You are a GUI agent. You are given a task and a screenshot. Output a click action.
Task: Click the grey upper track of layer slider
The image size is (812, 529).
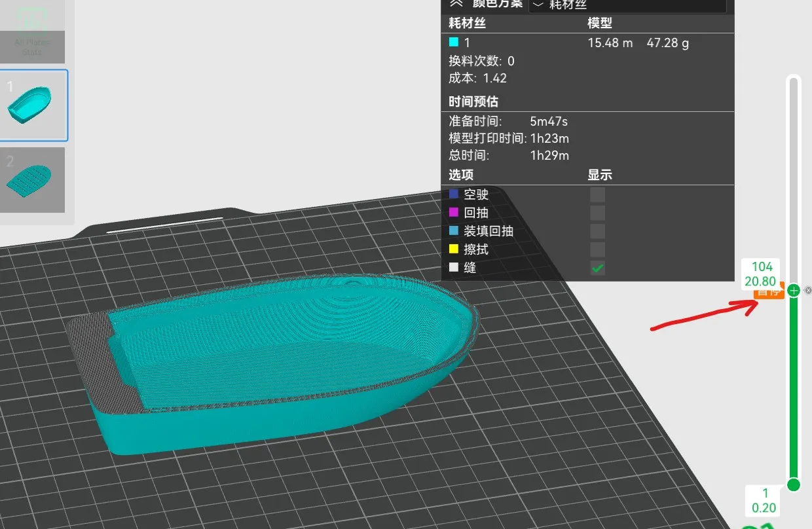(x=794, y=180)
